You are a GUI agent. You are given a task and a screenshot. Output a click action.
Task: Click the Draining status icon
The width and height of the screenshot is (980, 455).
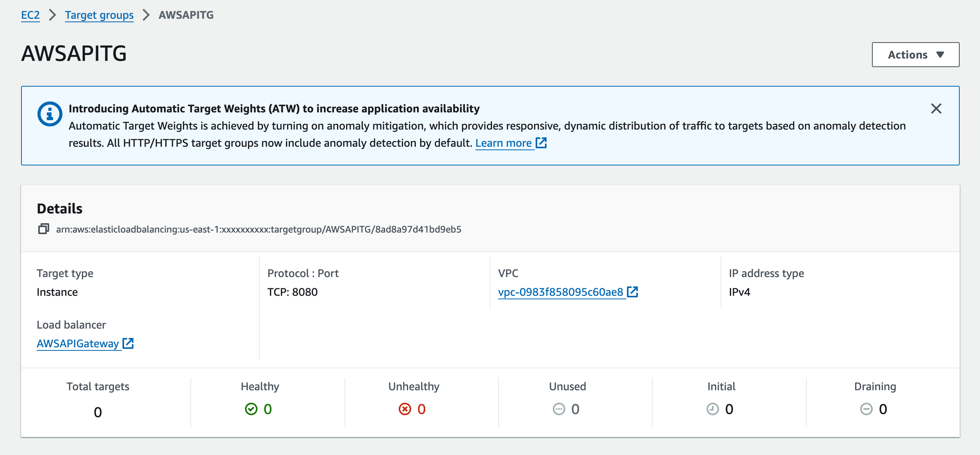866,409
